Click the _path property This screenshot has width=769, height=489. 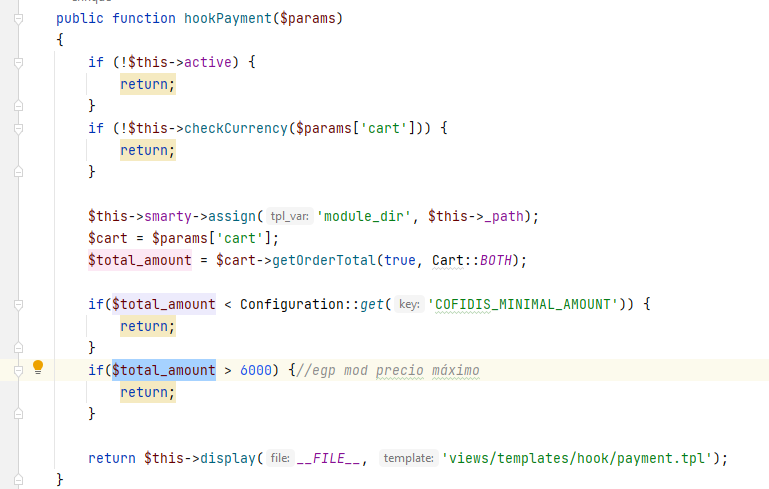point(504,216)
